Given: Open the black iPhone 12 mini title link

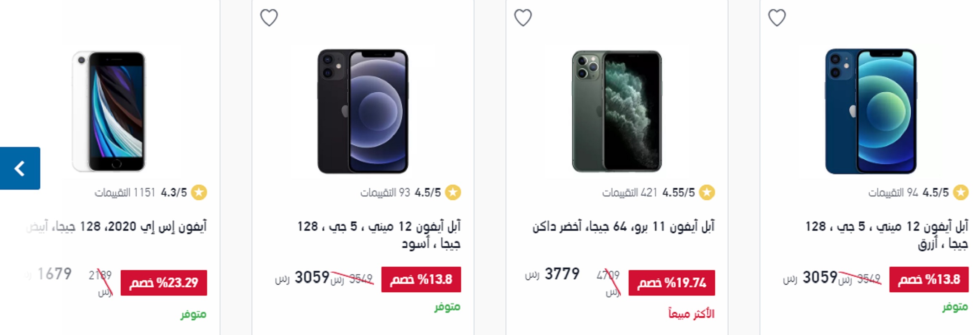Looking at the screenshot, I should (379, 235).
